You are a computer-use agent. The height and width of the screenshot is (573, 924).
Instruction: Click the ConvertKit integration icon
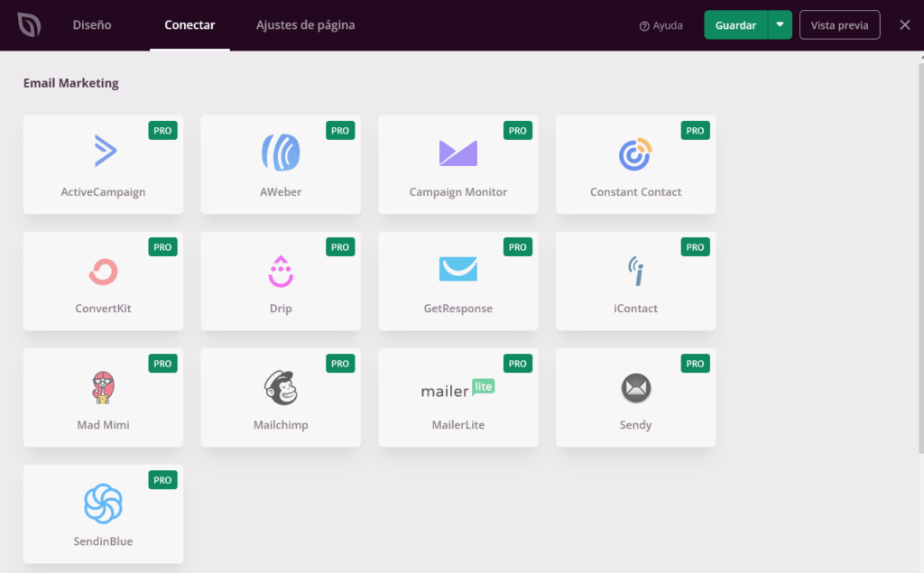click(x=102, y=268)
